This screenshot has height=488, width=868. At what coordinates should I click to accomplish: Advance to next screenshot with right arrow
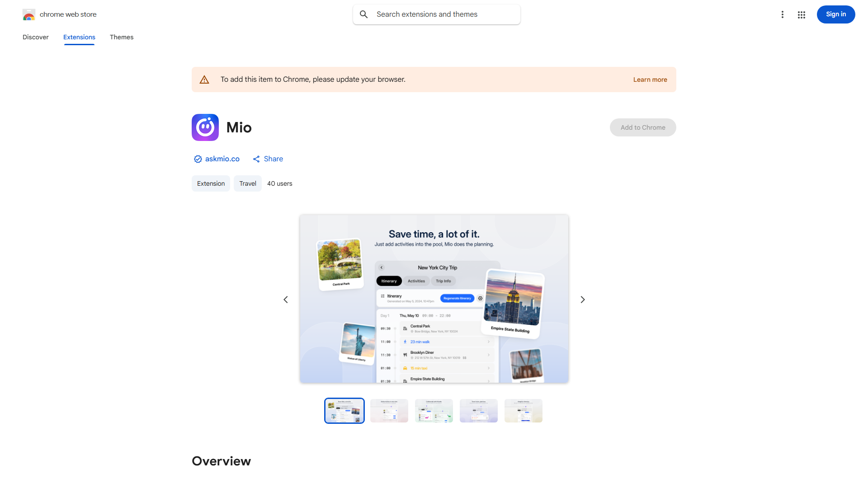[583, 300]
